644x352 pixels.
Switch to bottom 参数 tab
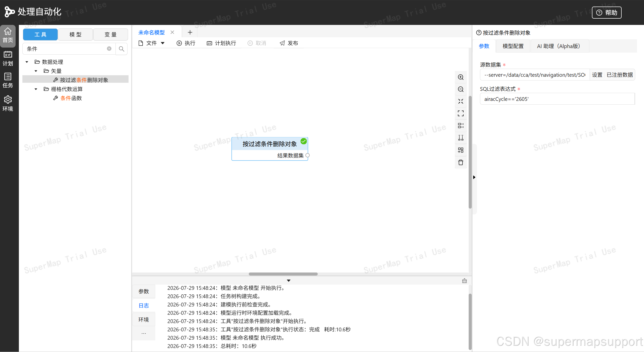click(x=144, y=291)
